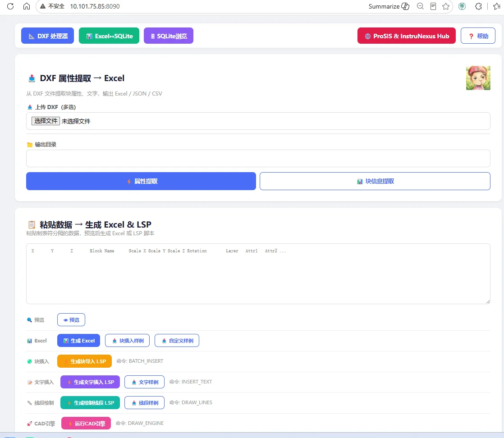Click the magnifier icon in the 预览 row label
This screenshot has width=504, height=438.
pos(30,320)
